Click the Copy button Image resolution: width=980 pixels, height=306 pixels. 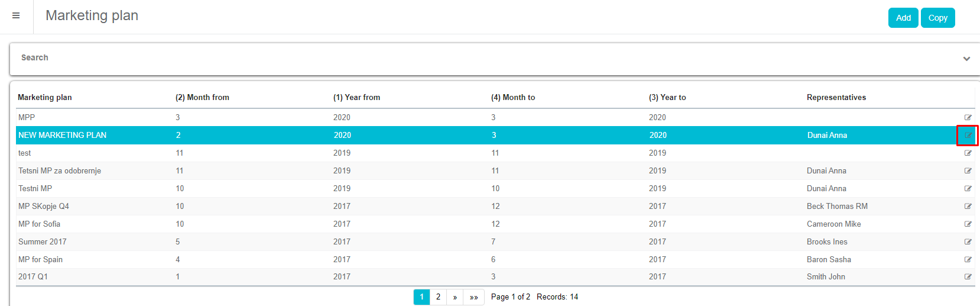(x=937, y=18)
